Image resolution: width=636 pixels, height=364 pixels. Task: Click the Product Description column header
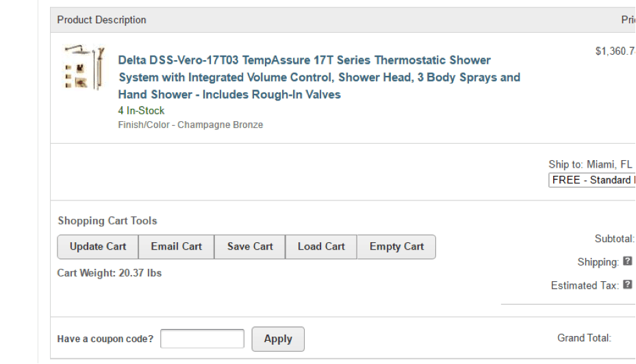[x=101, y=20]
